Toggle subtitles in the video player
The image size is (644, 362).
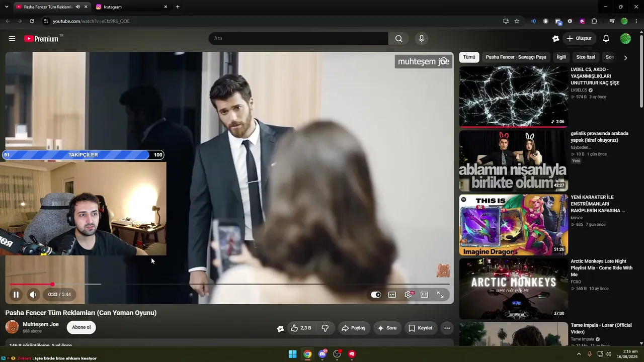coord(392,295)
